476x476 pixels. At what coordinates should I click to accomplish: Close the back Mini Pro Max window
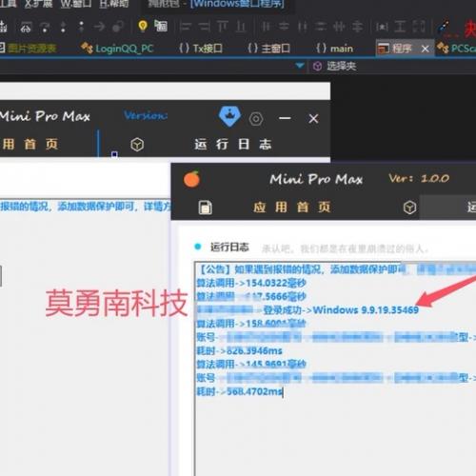point(313,119)
